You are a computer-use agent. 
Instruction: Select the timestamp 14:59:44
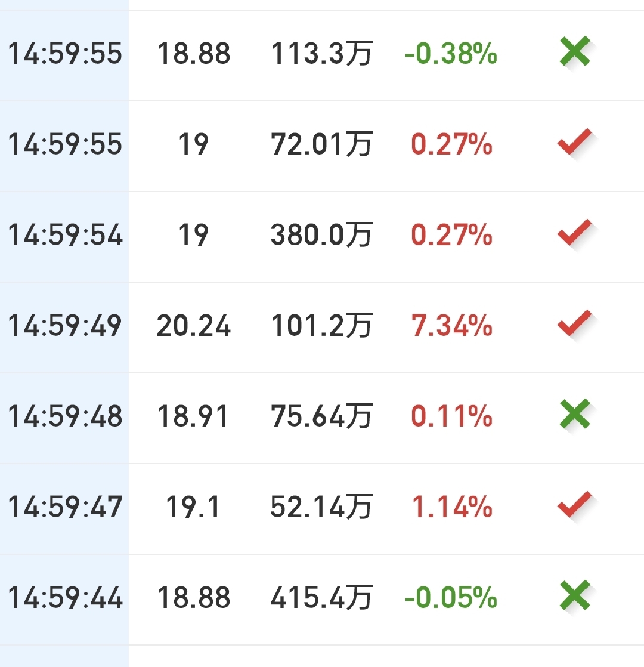point(65,598)
